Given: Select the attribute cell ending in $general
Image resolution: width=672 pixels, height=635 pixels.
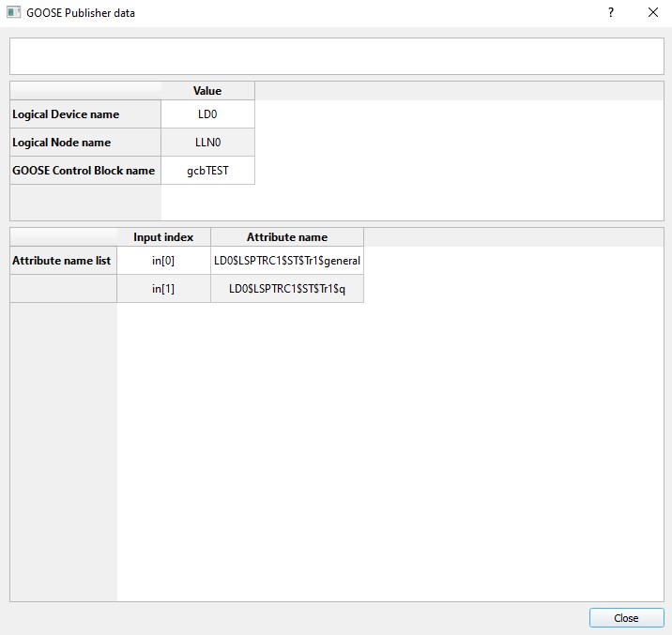Looking at the screenshot, I should (x=287, y=261).
